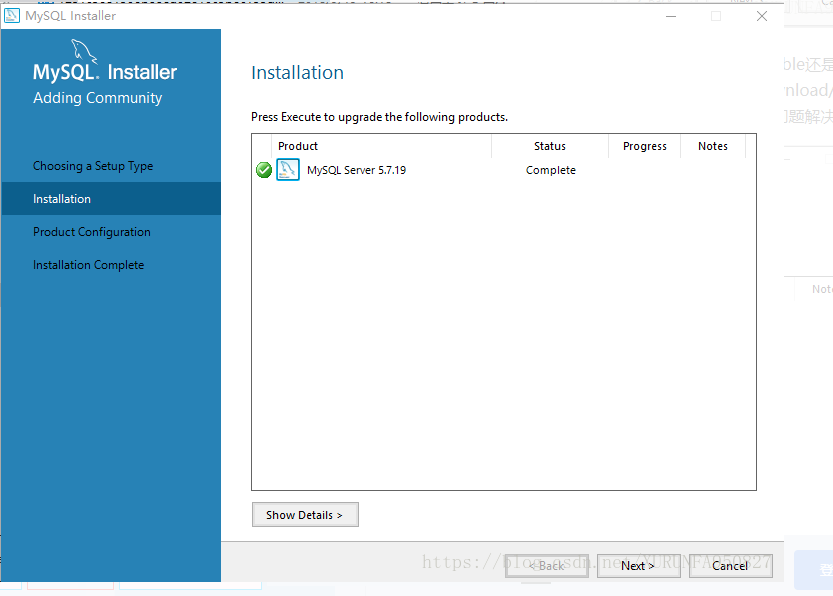Click the Installation page heading
This screenshot has height=596, width=833.
point(298,73)
